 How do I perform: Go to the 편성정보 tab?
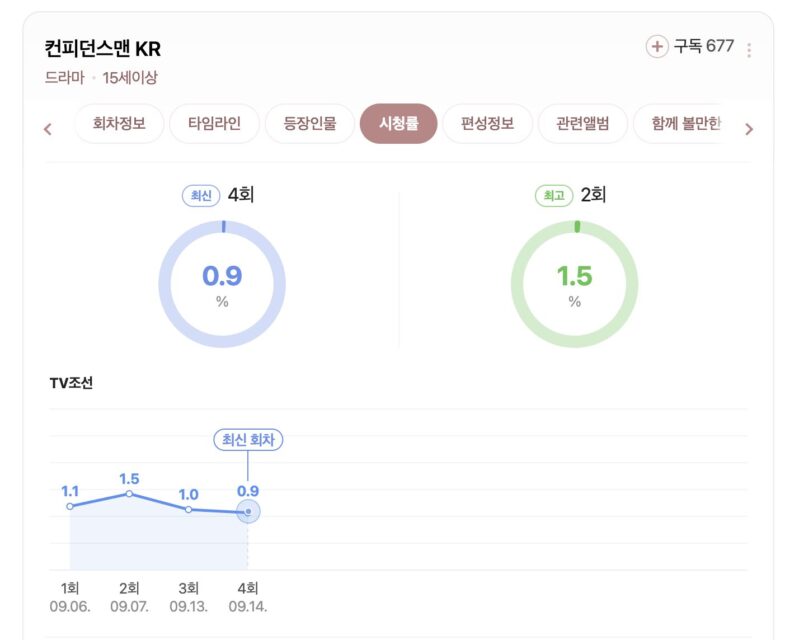point(487,125)
